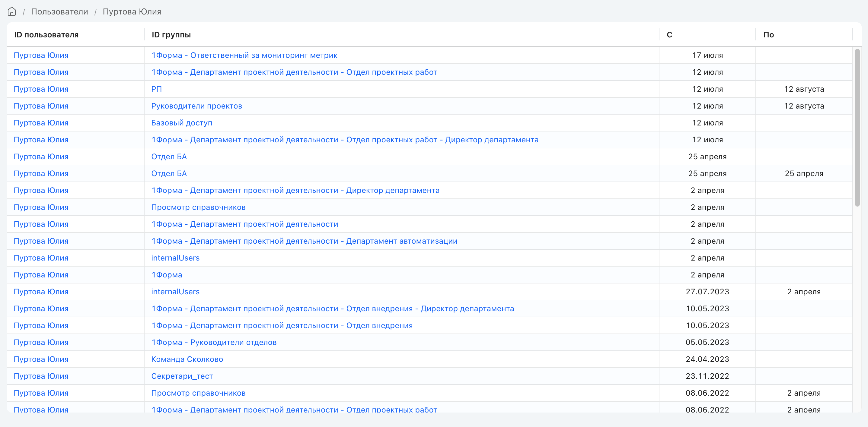Open Отдел проектных работ group dated 12 июля
Image resolution: width=868 pixels, height=427 pixels.
[294, 72]
